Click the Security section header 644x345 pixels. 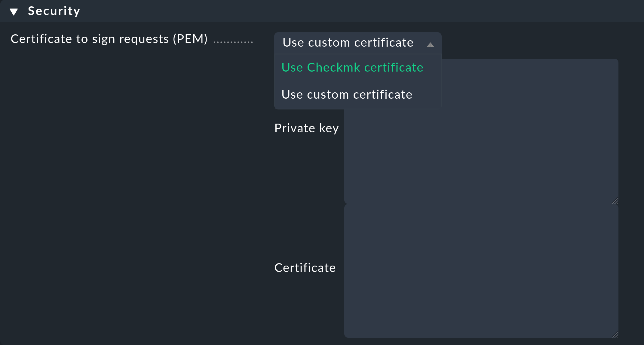click(54, 11)
